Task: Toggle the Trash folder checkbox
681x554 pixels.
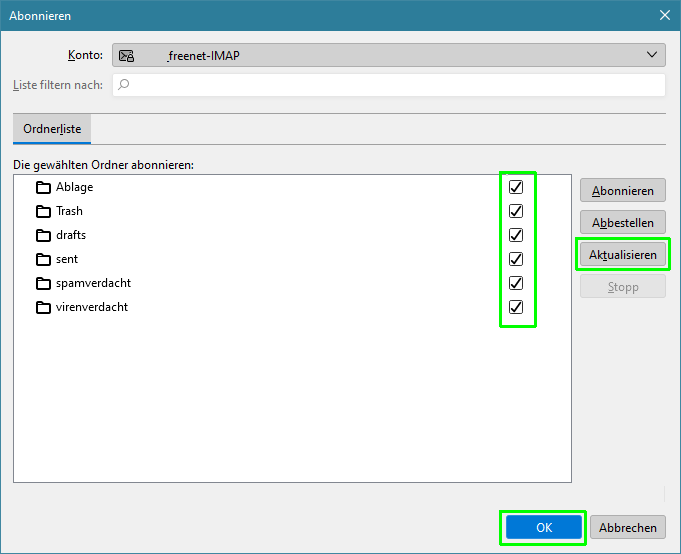Action: tap(516, 211)
